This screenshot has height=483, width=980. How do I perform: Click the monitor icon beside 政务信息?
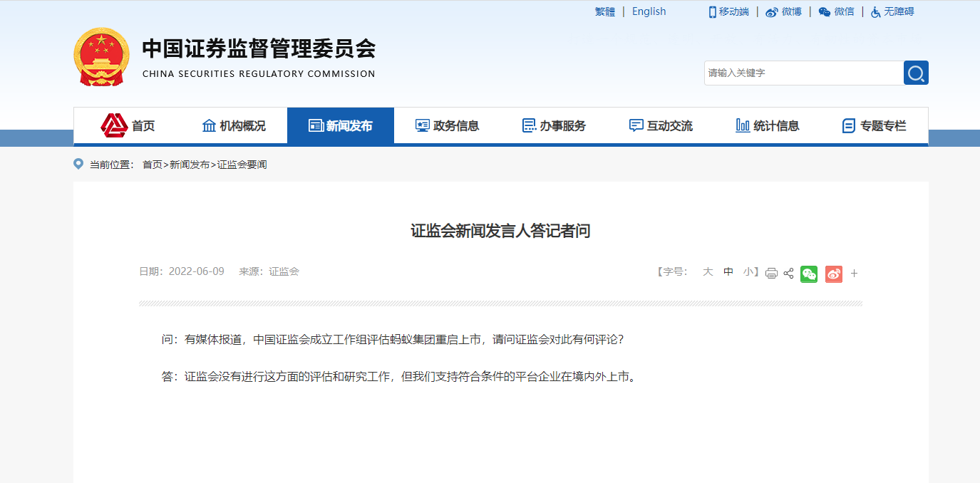click(423, 125)
